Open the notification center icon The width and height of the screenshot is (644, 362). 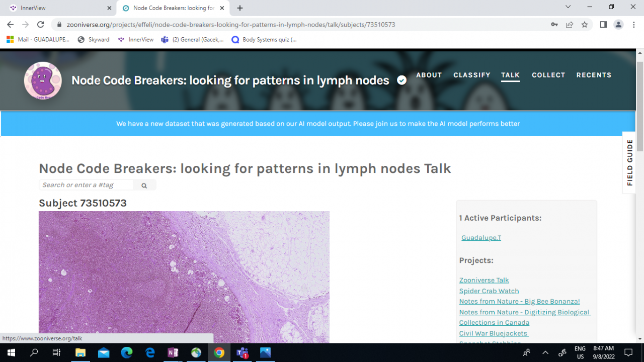click(628, 352)
